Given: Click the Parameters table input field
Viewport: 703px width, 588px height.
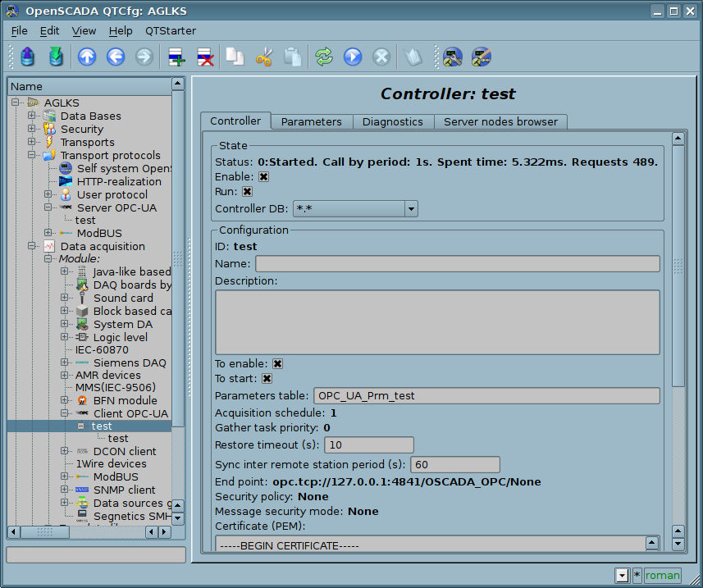Looking at the screenshot, I should click(x=487, y=396).
